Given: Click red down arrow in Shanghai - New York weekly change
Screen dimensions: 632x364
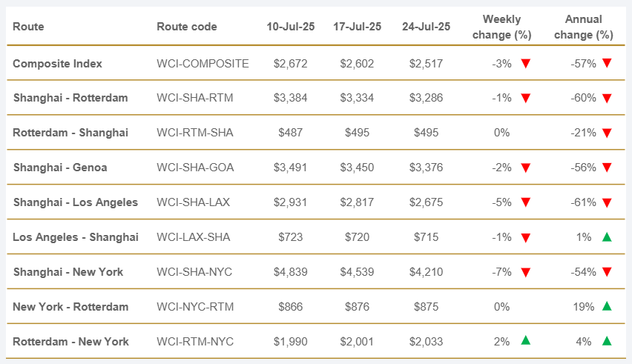Looking at the screenshot, I should (525, 272).
